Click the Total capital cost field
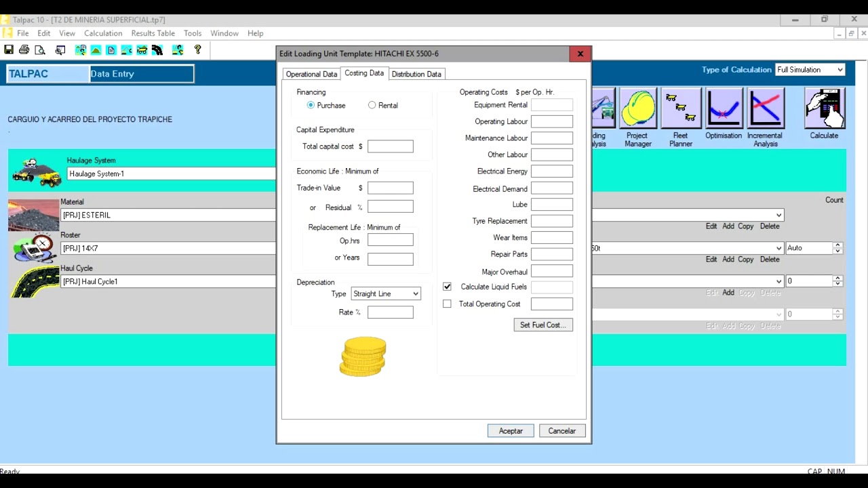This screenshot has width=868, height=488. [391, 146]
